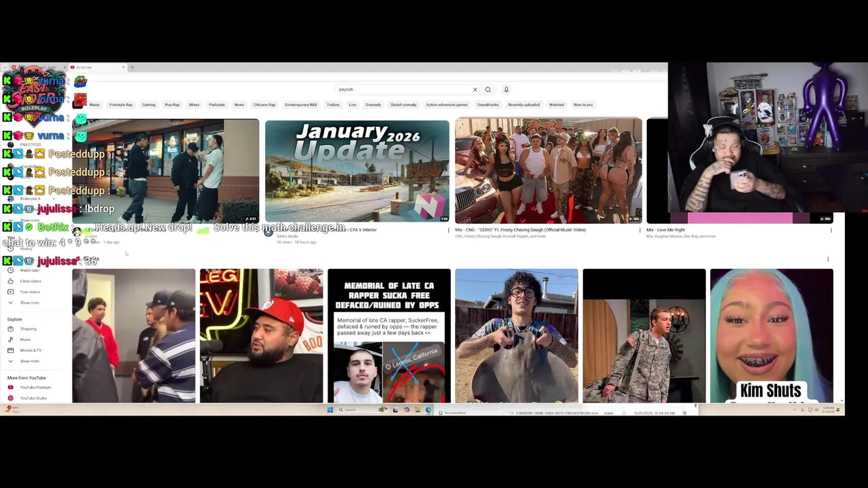Select the New to you chip
Screen dimensions: 868x488
click(x=583, y=105)
